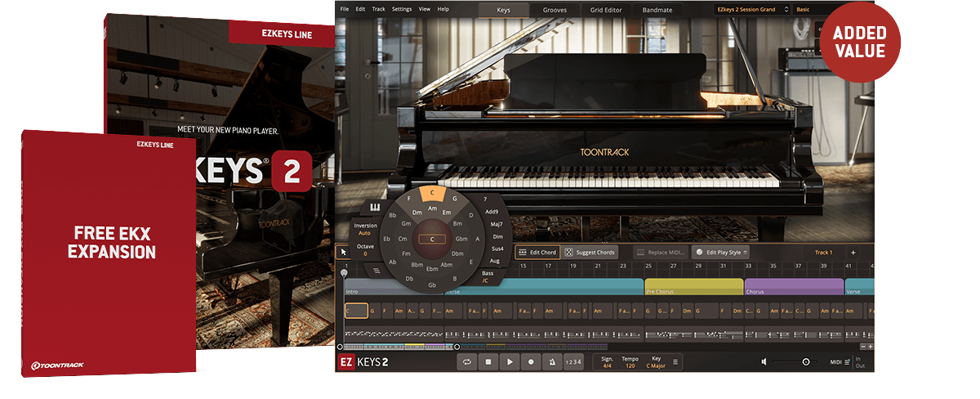Select the G chord on the chord wheel

(x=454, y=199)
